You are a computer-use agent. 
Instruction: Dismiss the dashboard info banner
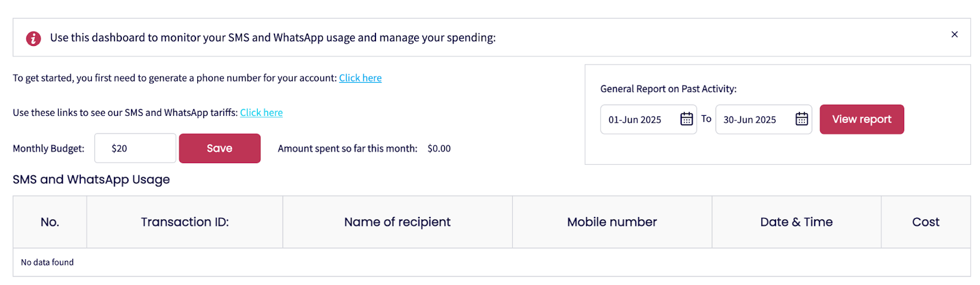(954, 34)
